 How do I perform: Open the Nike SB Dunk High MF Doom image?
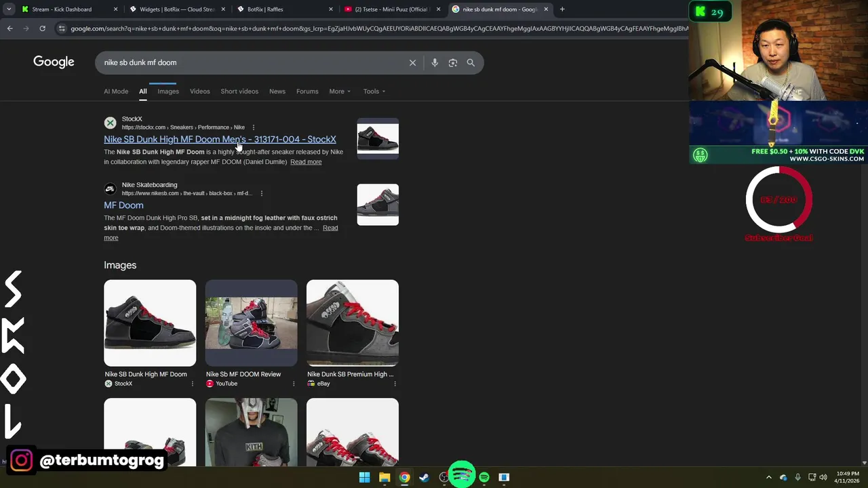[x=150, y=323]
